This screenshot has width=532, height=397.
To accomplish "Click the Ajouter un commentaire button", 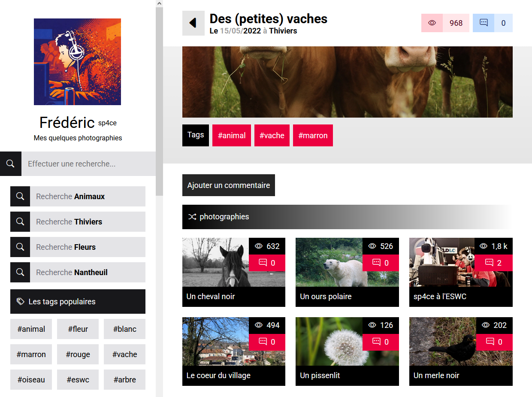I will tap(229, 185).
